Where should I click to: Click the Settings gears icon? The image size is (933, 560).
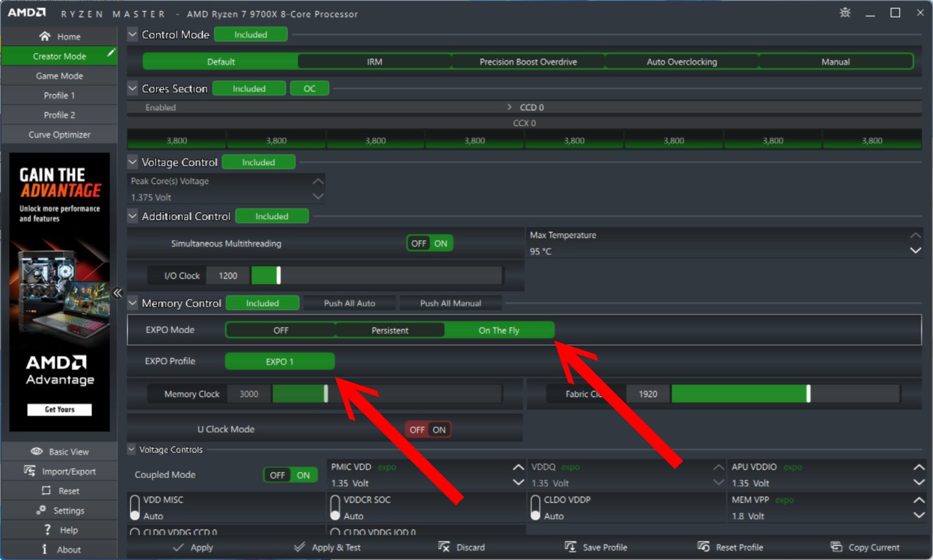(41, 510)
